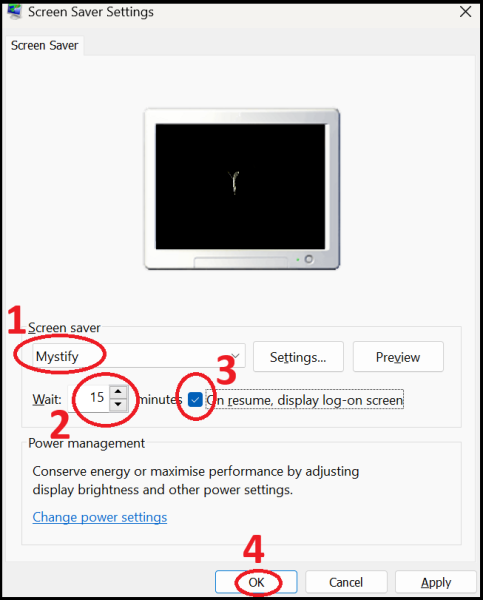Click the Apply button
This screenshot has height=600, width=483.
[436, 582]
